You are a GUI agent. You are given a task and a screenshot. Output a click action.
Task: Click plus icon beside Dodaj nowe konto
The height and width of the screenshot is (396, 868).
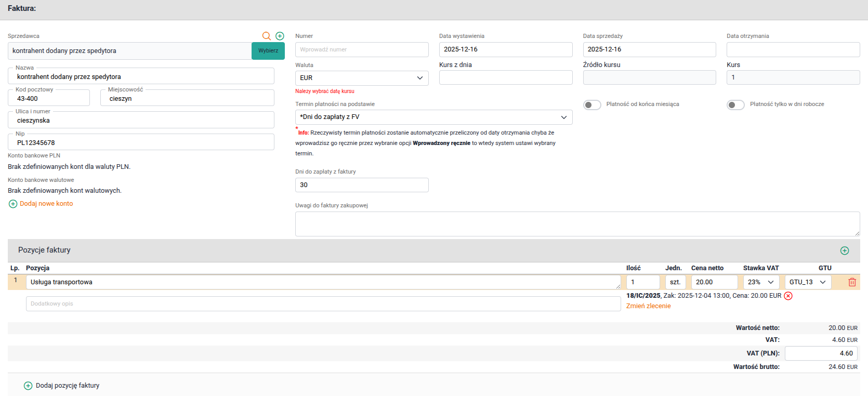tap(13, 204)
